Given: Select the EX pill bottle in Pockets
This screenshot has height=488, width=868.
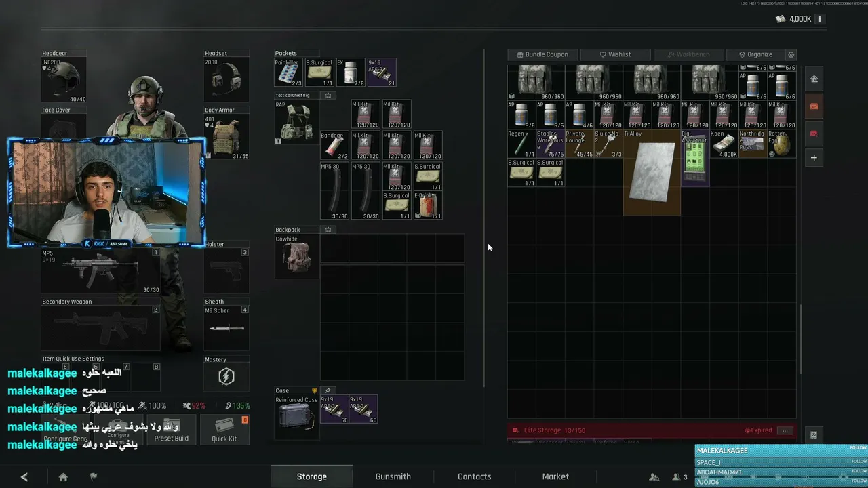Looking at the screenshot, I should point(351,73).
